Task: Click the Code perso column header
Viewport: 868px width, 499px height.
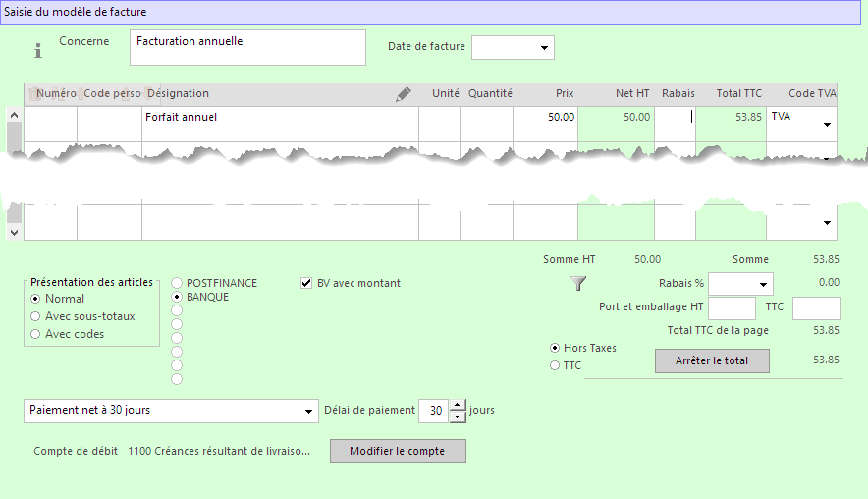Action: coord(112,93)
